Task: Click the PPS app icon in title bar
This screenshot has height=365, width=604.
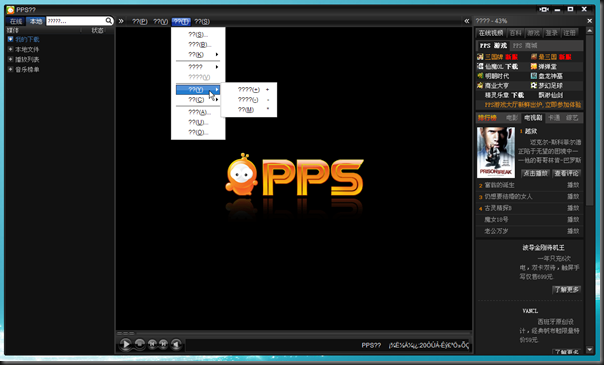Action: coord(10,10)
